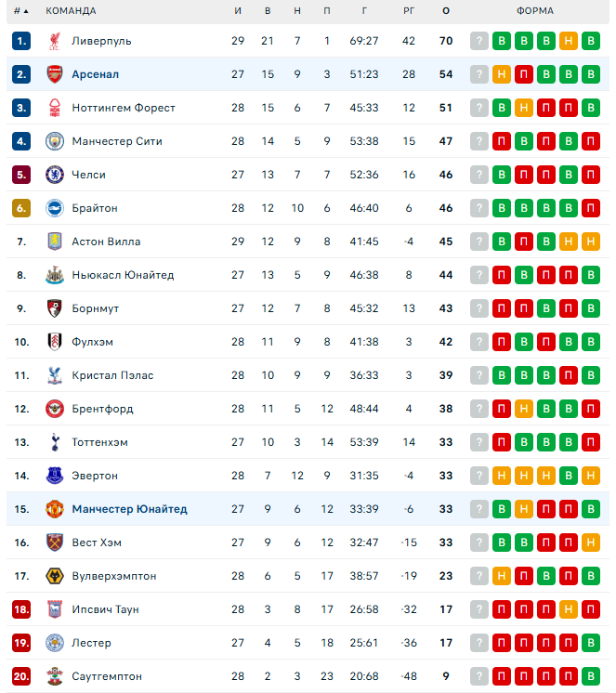Open Arsenal's club crest icon

54,74
